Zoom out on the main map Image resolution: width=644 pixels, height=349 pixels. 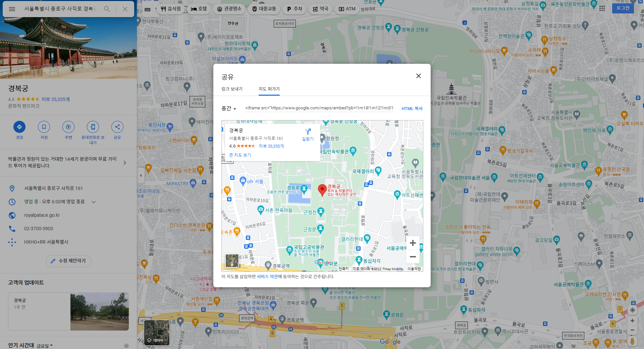coord(632,330)
